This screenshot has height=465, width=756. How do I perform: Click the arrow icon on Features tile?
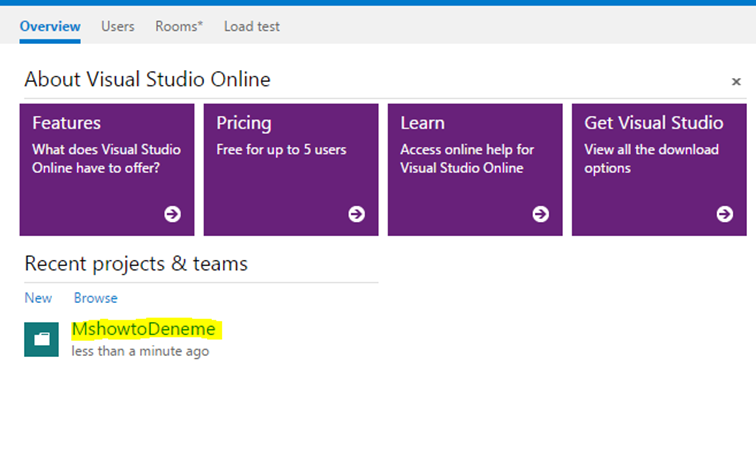tap(173, 214)
